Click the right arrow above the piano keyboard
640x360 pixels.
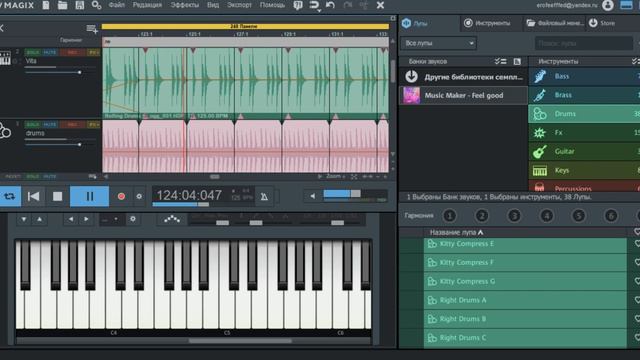coord(86,219)
